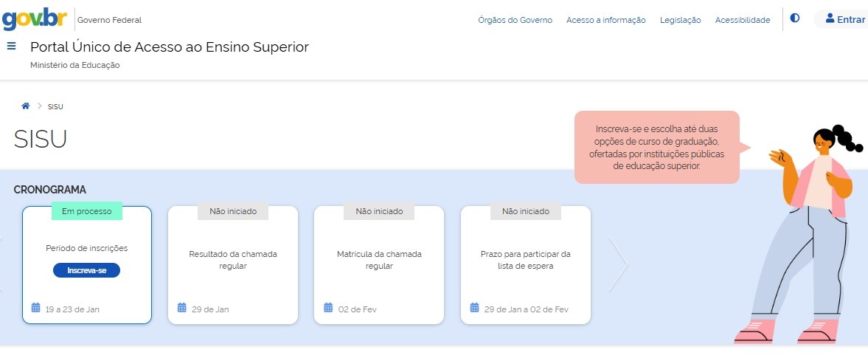The image size is (868, 364).
Task: Click the SISU breadcrumb item
Action: (55, 107)
